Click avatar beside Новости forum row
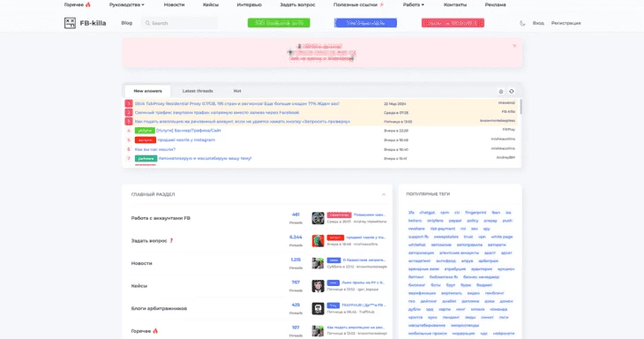Image resolution: width=644 pixels, height=339 pixels. tap(318, 263)
